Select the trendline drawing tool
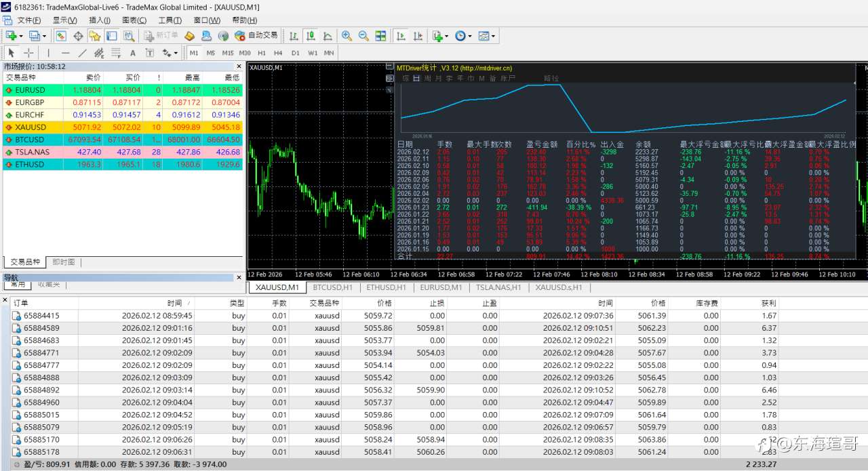Image resolution: width=868 pixels, height=471 pixels. 82,53
